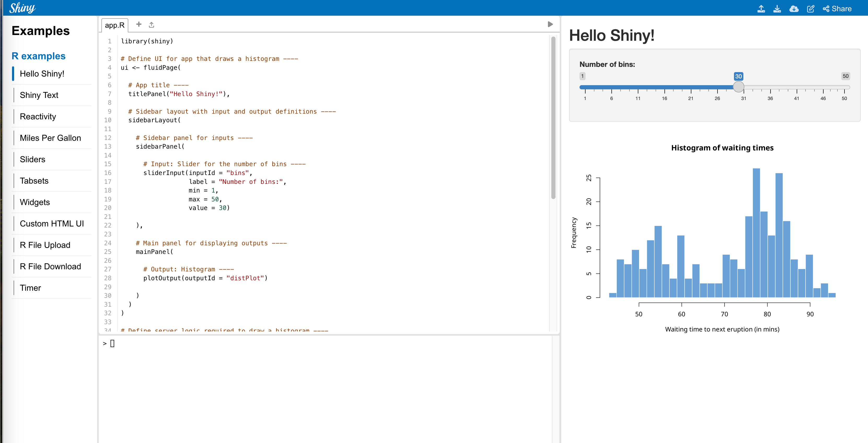
Task: Click the download (arrow down) header icon
Action: pos(777,9)
